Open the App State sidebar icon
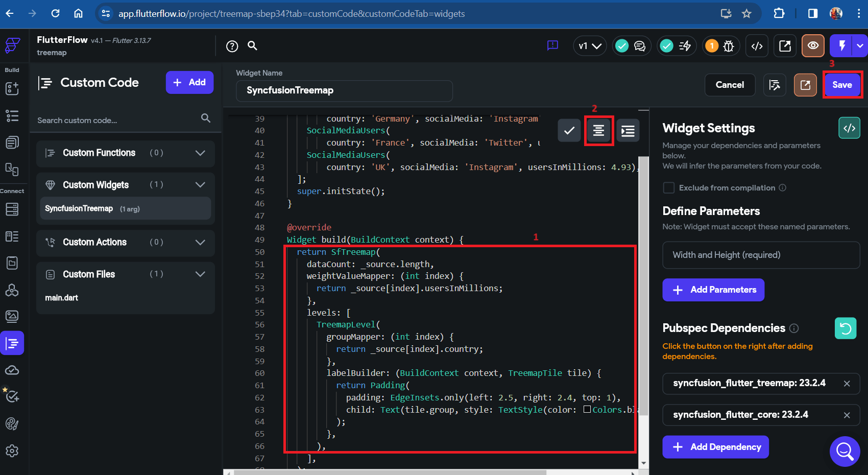The width and height of the screenshot is (868, 475). [12, 263]
